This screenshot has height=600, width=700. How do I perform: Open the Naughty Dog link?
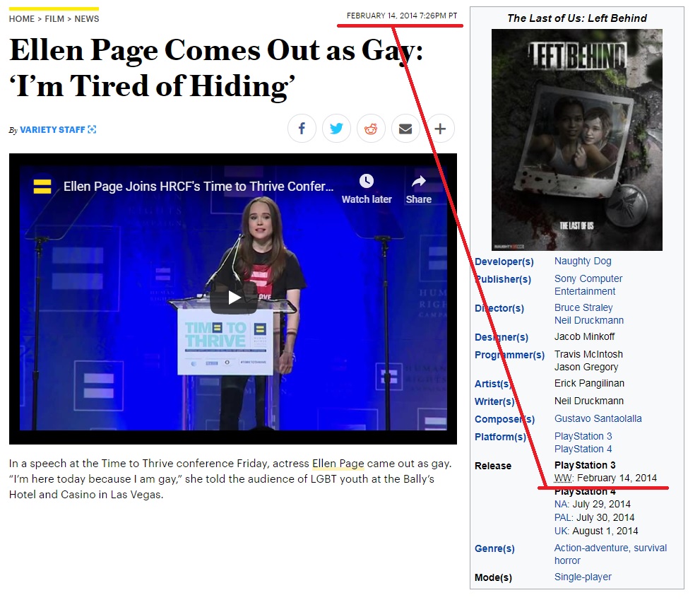pyautogui.click(x=583, y=261)
